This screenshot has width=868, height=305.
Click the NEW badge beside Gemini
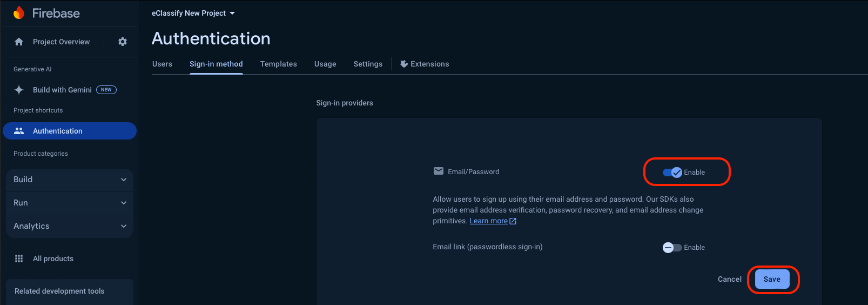click(106, 90)
